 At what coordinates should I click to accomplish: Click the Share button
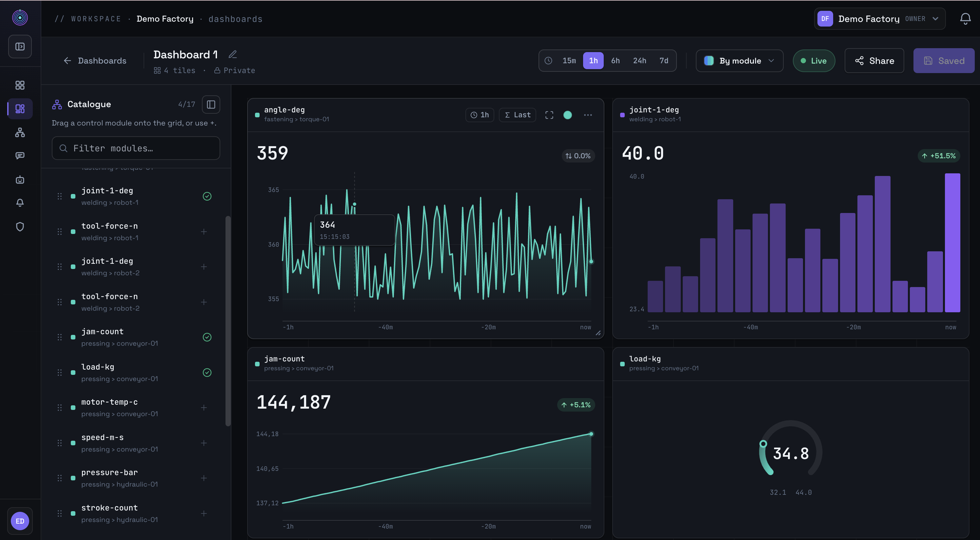pos(874,61)
